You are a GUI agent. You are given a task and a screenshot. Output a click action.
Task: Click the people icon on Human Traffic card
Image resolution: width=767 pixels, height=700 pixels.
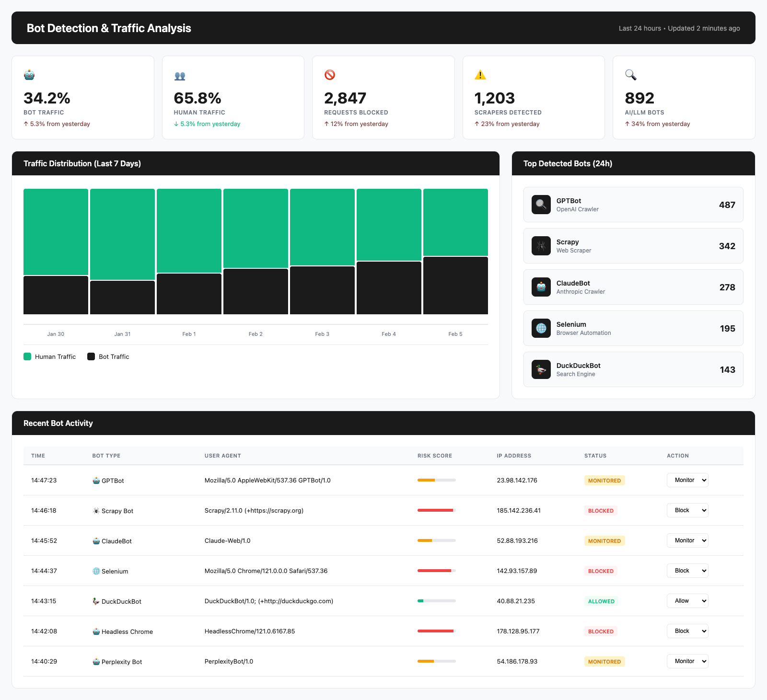pos(179,76)
